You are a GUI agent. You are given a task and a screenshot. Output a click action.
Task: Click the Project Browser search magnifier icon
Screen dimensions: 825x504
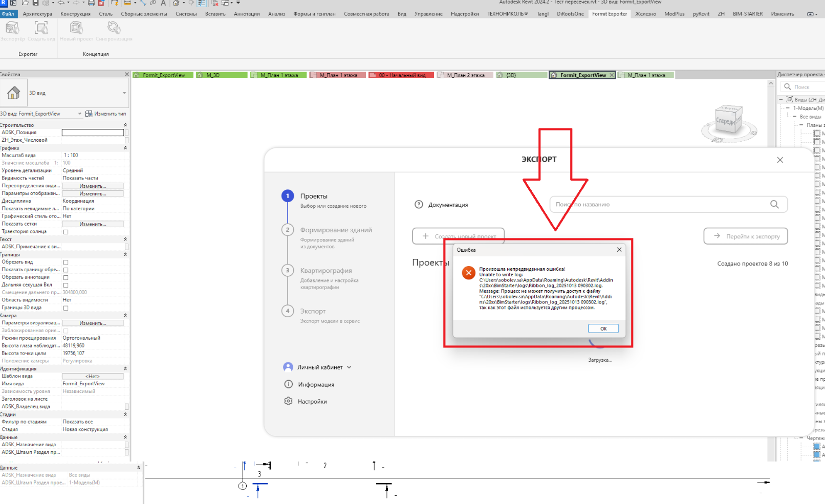[788, 87]
